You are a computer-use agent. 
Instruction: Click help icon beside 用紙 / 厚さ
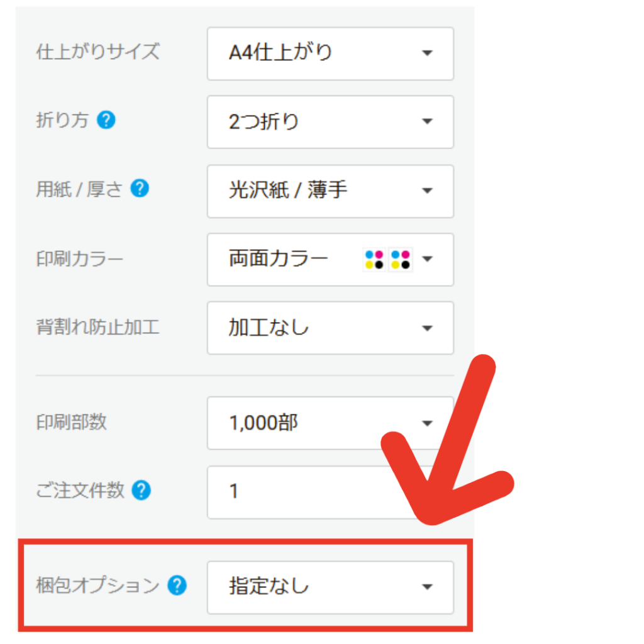pos(139,189)
